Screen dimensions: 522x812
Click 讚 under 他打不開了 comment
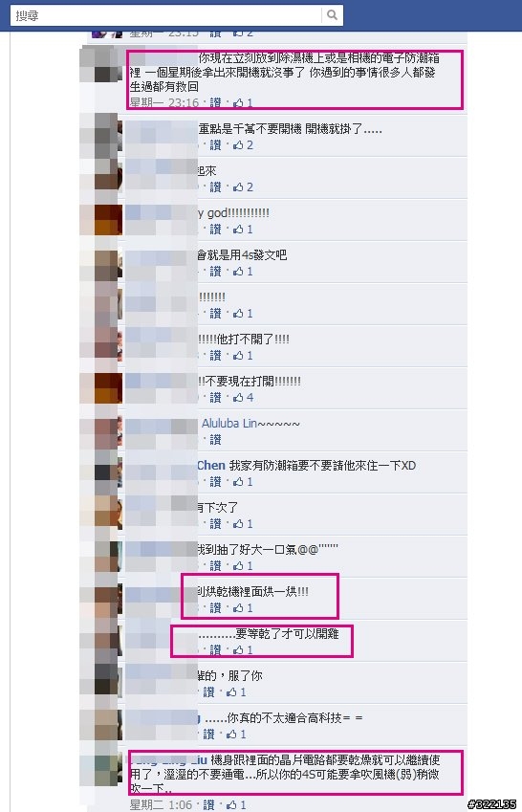pos(216,356)
